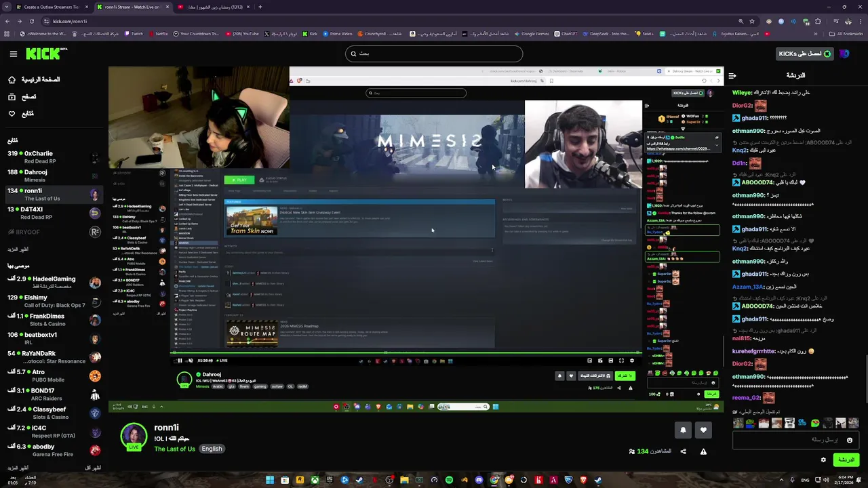Go to the Home page sidebar icon
868x488 pixels.
tap(12, 79)
